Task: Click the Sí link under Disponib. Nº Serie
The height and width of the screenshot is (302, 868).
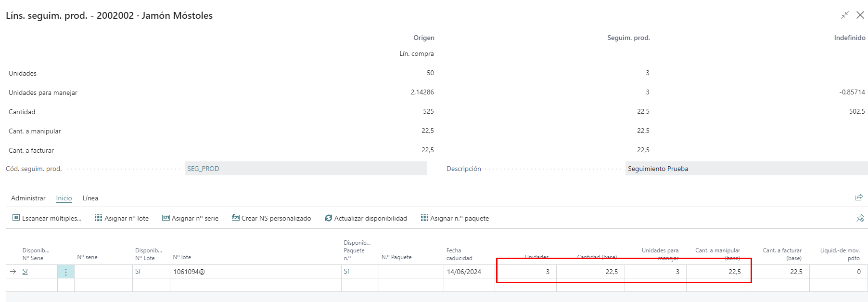Action: point(25,272)
